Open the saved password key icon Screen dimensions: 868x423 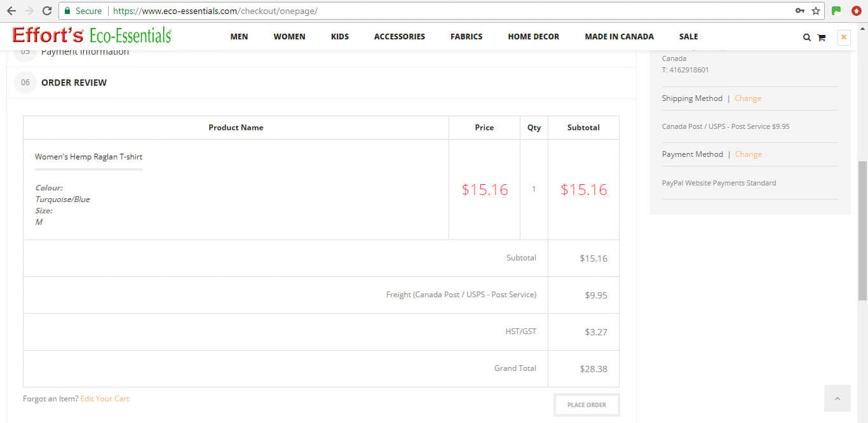click(x=799, y=11)
